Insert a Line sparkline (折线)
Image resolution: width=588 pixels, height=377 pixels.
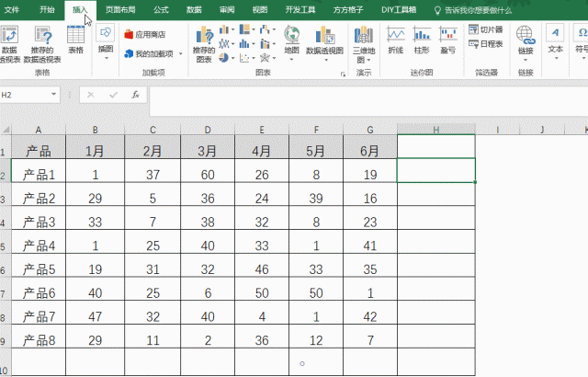(x=396, y=40)
